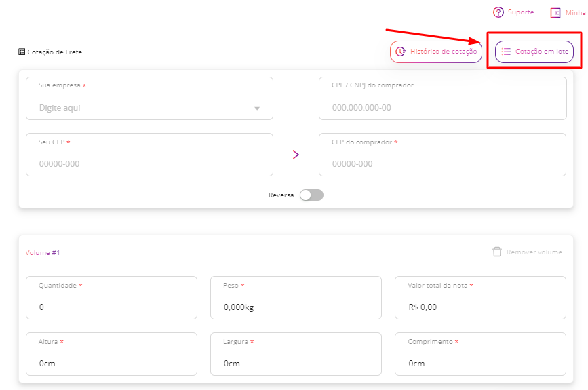Viewport: 588px width, 390px height.
Task: Click the trash icon for Remover volume
Action: [497, 252]
